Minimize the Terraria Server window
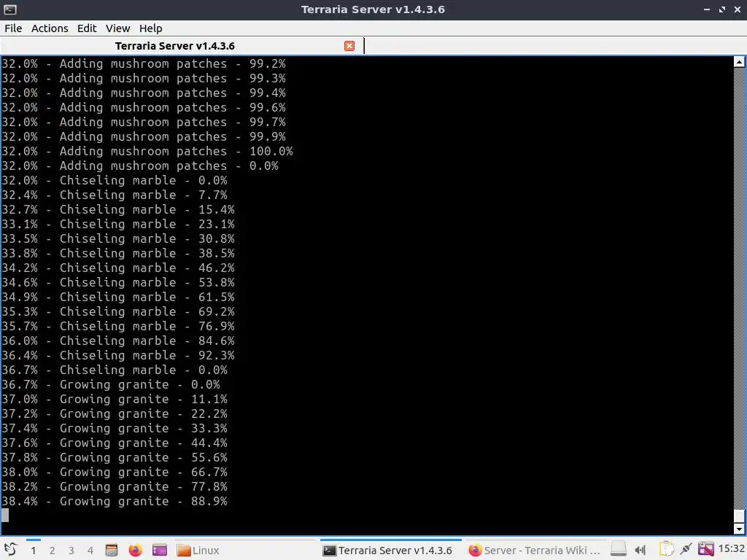 click(x=707, y=9)
